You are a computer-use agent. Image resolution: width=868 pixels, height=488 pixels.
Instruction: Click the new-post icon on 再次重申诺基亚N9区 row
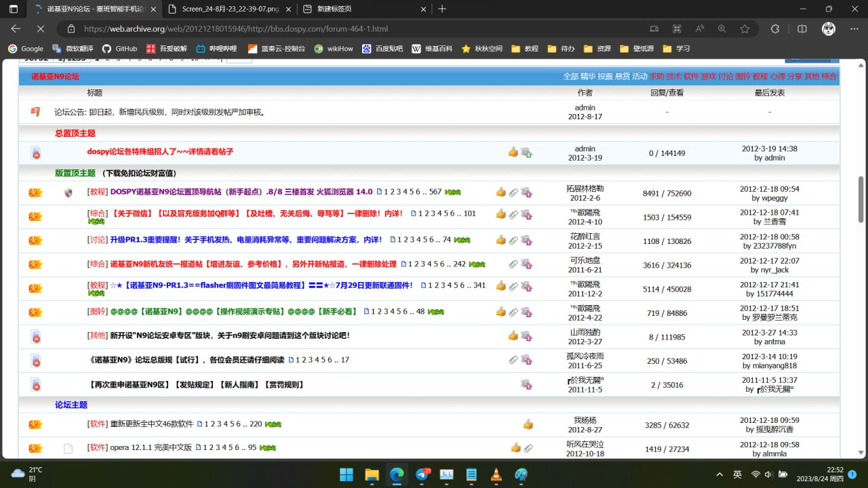point(526,384)
